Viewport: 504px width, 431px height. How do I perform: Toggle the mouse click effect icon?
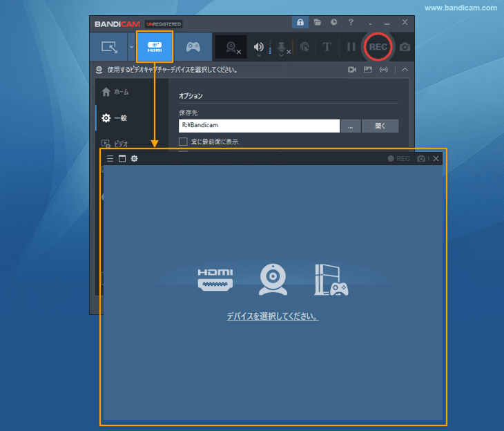coord(304,47)
